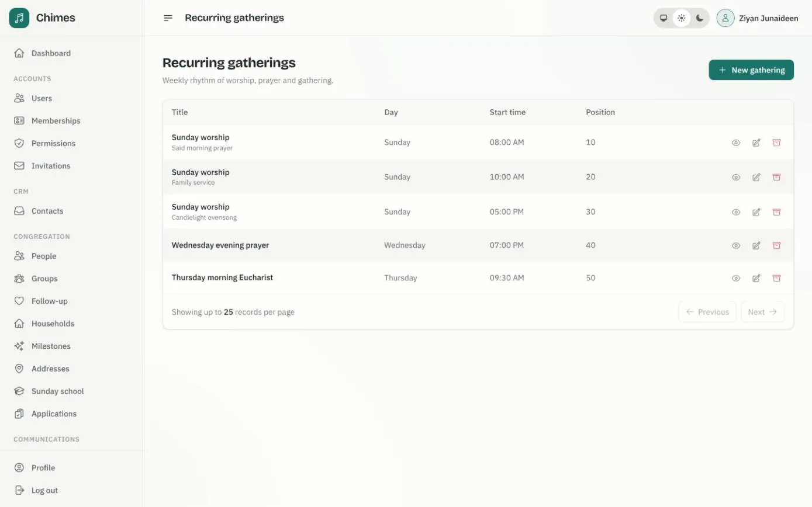Image resolution: width=812 pixels, height=507 pixels.
Task: Edit the Wednesday evening prayer gathering
Action: (x=756, y=245)
